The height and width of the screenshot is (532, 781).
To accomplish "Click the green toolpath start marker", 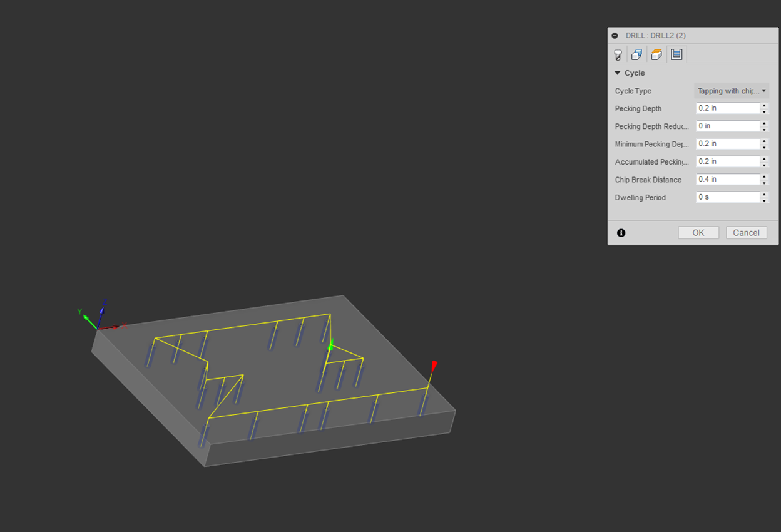I will pyautogui.click(x=331, y=345).
